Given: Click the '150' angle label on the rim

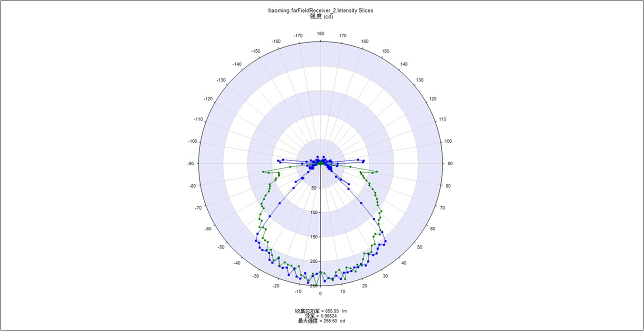Looking at the screenshot, I should click(385, 51).
